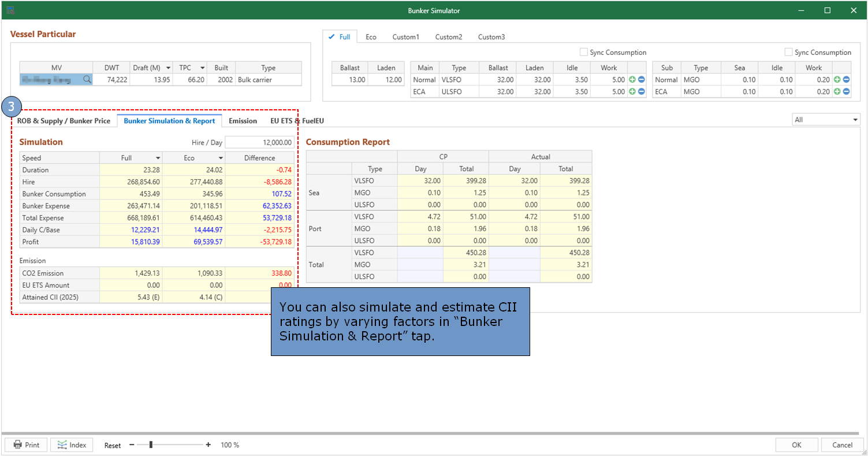Enable Sync Consumption for the MGO table
This screenshot has height=456, width=868.
(x=789, y=52)
